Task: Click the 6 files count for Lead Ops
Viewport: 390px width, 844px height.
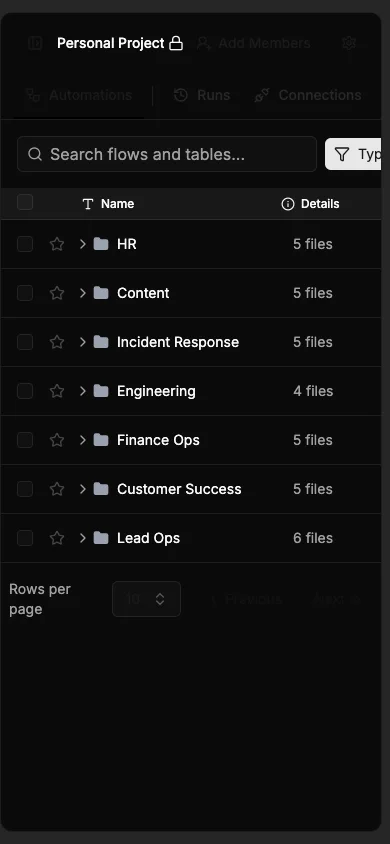Action: [313, 538]
